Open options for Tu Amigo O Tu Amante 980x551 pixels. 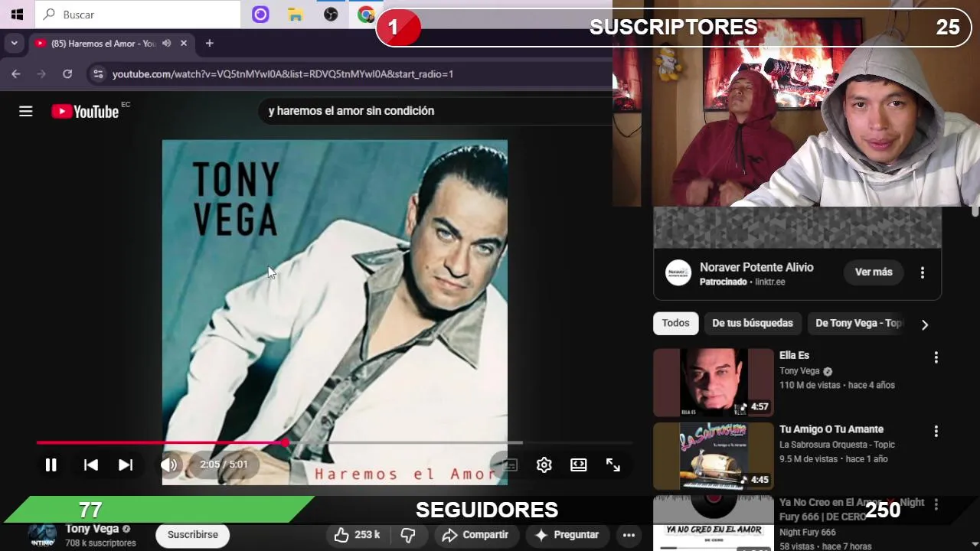tap(936, 432)
